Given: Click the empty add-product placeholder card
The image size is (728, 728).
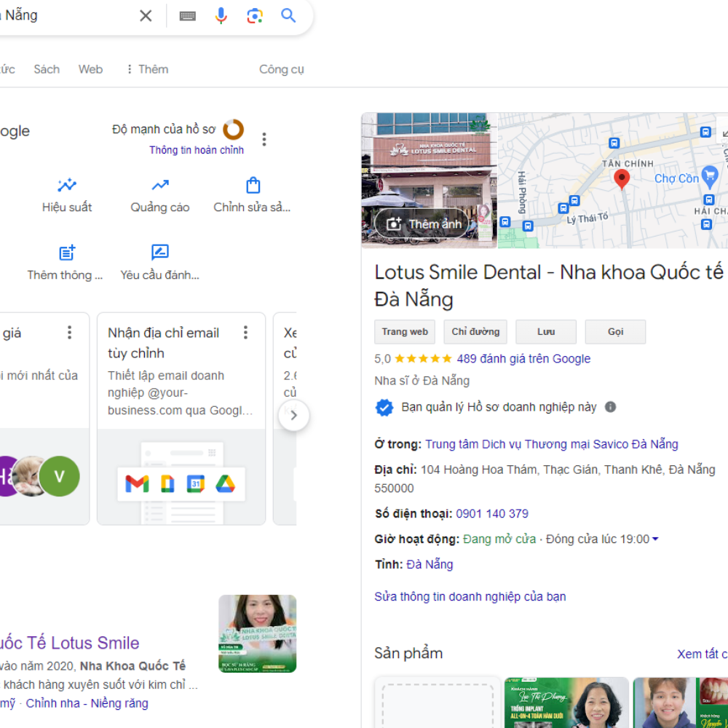Looking at the screenshot, I should 438,703.
